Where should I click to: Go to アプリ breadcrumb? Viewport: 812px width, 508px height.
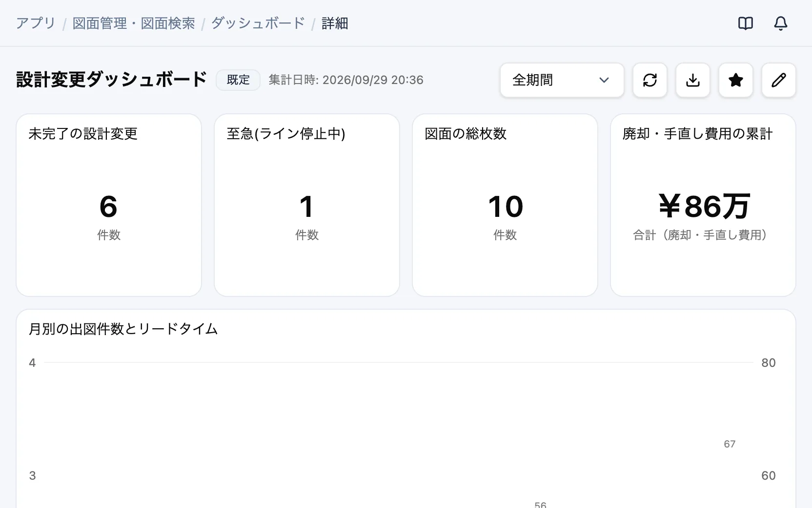pyautogui.click(x=36, y=23)
